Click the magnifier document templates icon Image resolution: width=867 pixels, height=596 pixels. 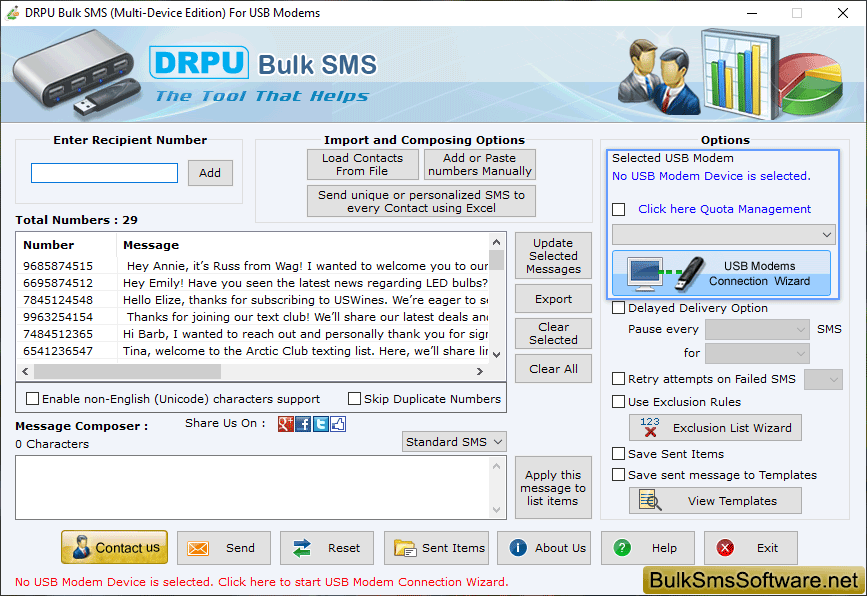(650, 500)
